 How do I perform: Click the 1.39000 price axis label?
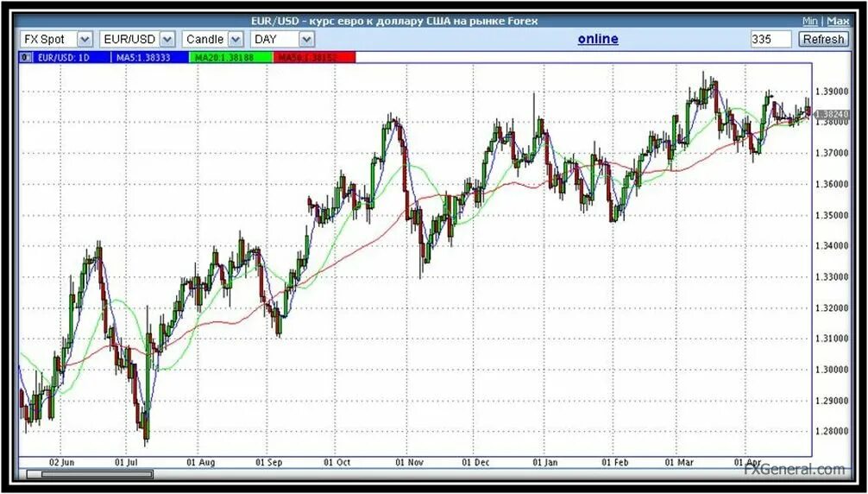(832, 92)
